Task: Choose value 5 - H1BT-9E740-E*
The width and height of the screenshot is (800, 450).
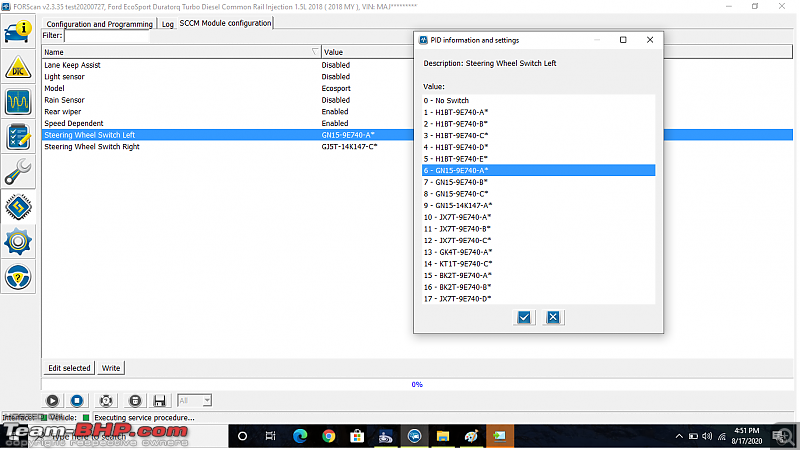Action: (x=538, y=159)
